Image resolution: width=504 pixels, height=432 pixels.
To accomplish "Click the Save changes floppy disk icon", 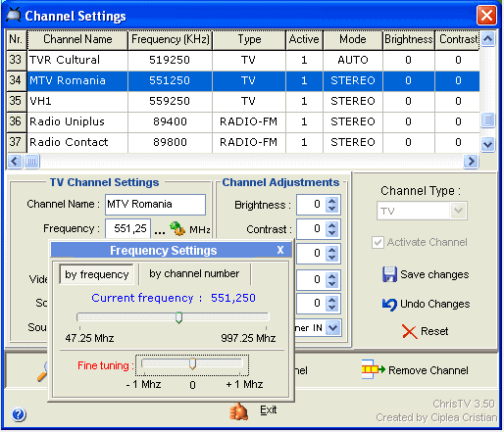I will [389, 274].
